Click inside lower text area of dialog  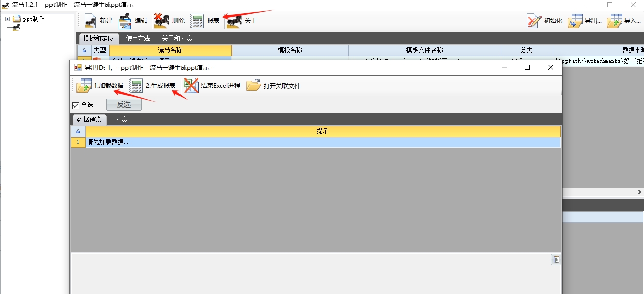tap(310, 273)
